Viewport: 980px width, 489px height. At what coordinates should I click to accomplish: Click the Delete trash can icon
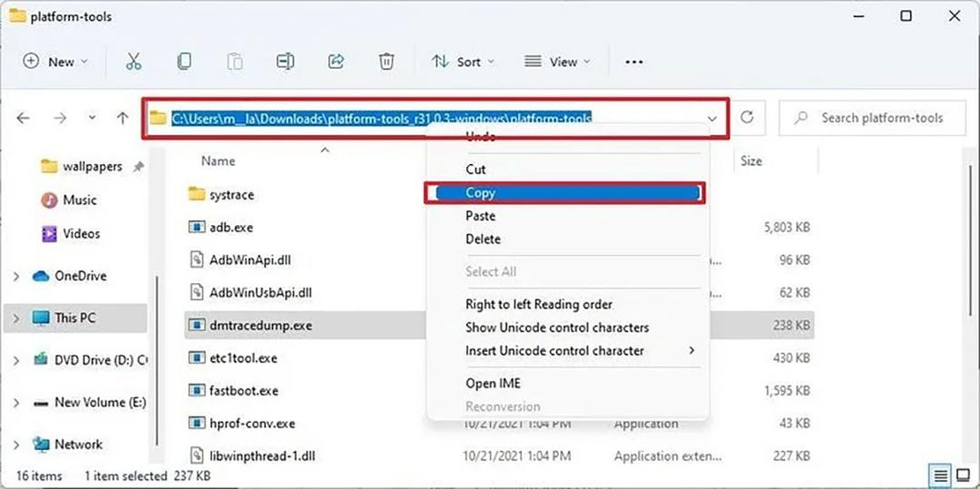tap(387, 61)
